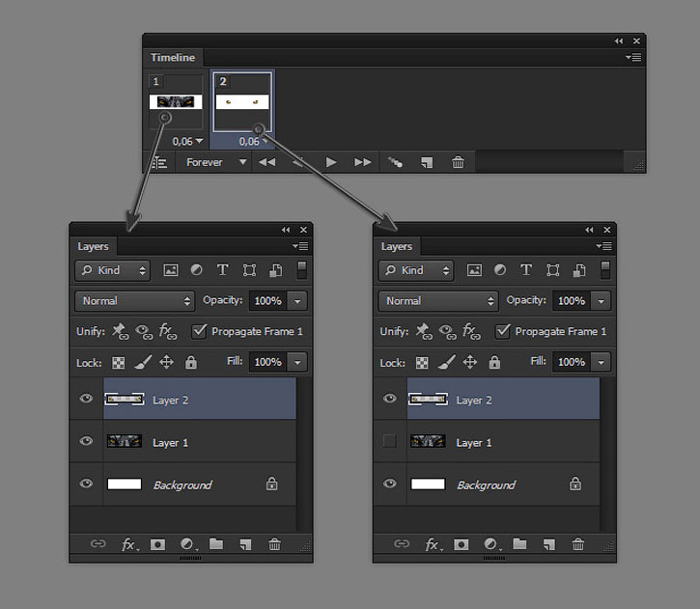Click Unify layer style icon in left panel
700x609 pixels.
168,331
